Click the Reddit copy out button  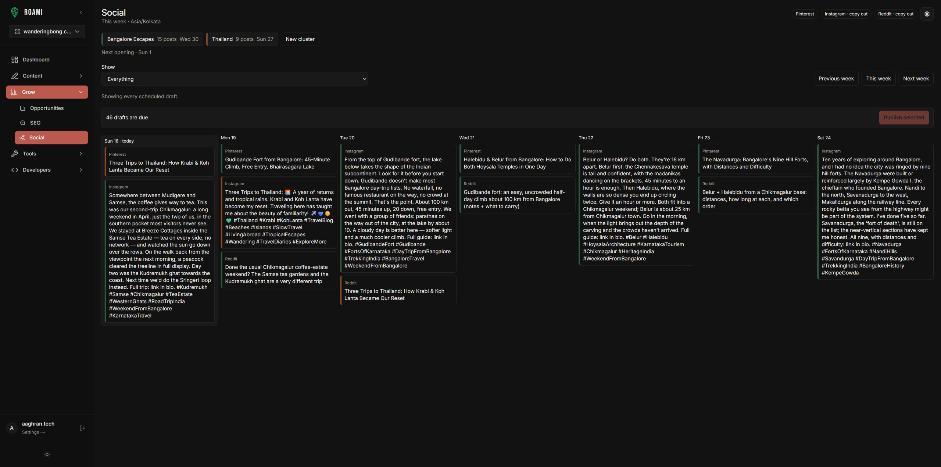point(895,14)
